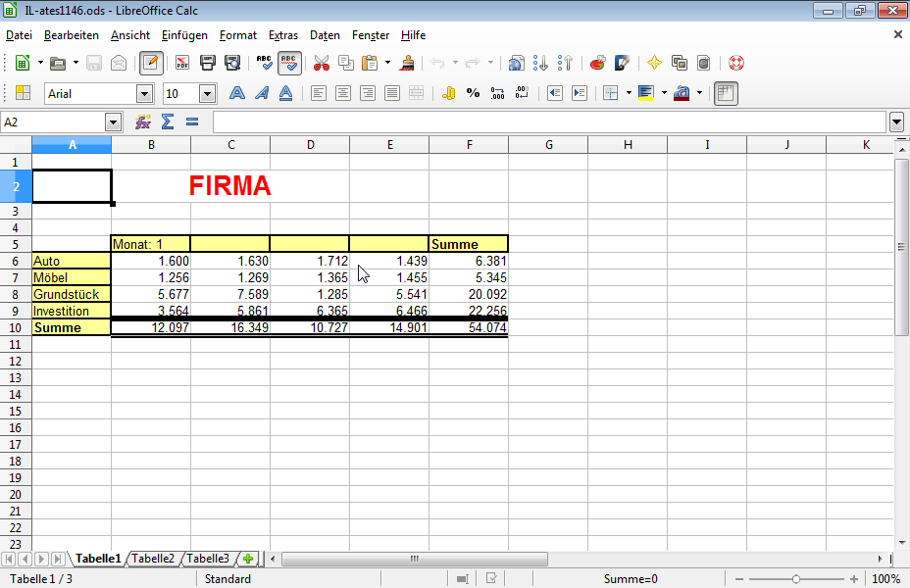Screen dimensions: 910x588
Task: Switch to the Tabelle3 sheet tab
Action: pyautogui.click(x=207, y=559)
